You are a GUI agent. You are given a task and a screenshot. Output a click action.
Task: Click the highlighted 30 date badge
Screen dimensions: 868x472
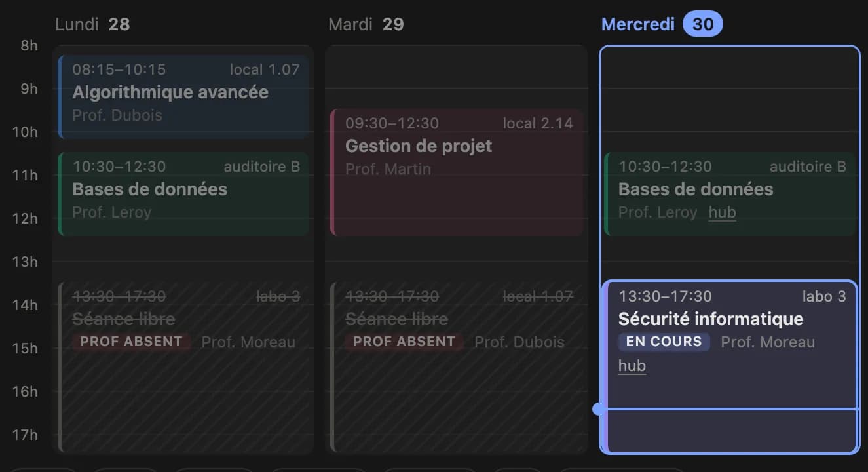click(703, 25)
